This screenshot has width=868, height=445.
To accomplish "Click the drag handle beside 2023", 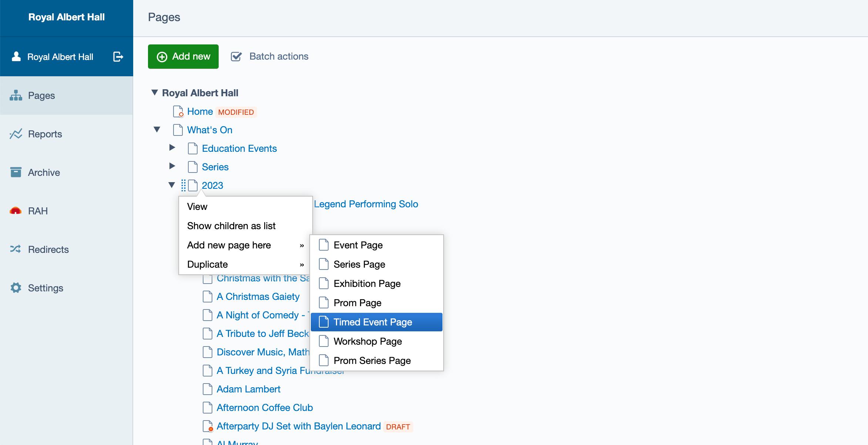I will pos(184,185).
